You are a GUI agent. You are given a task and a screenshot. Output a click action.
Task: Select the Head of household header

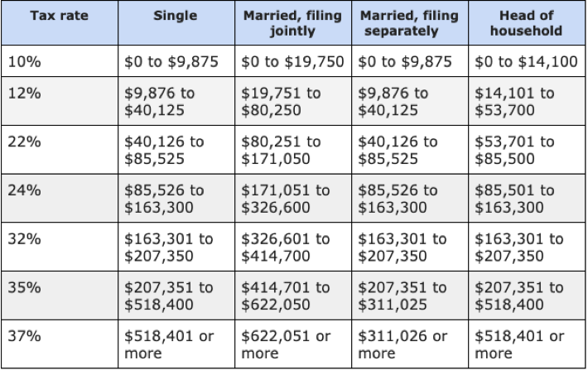pyautogui.click(x=527, y=23)
